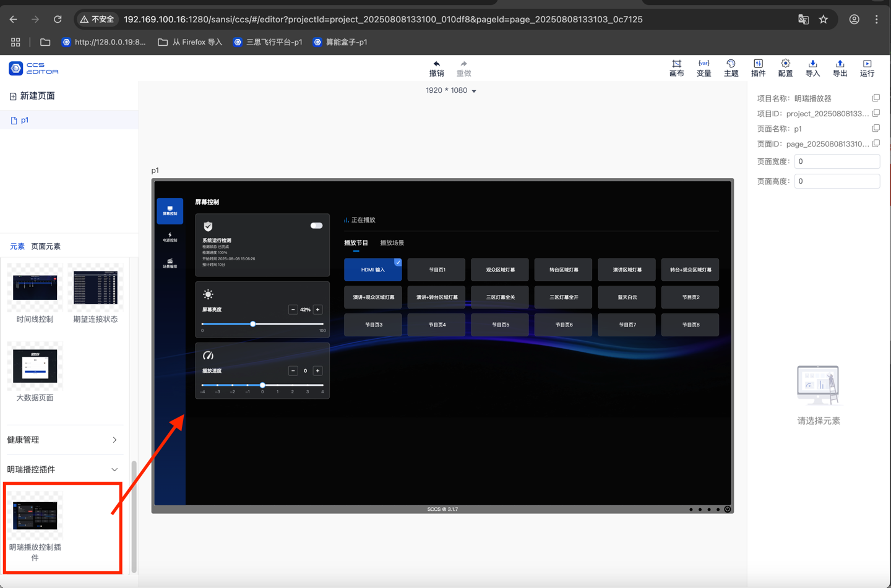
Task: Open the 主题 theme palette
Action: tap(731, 68)
